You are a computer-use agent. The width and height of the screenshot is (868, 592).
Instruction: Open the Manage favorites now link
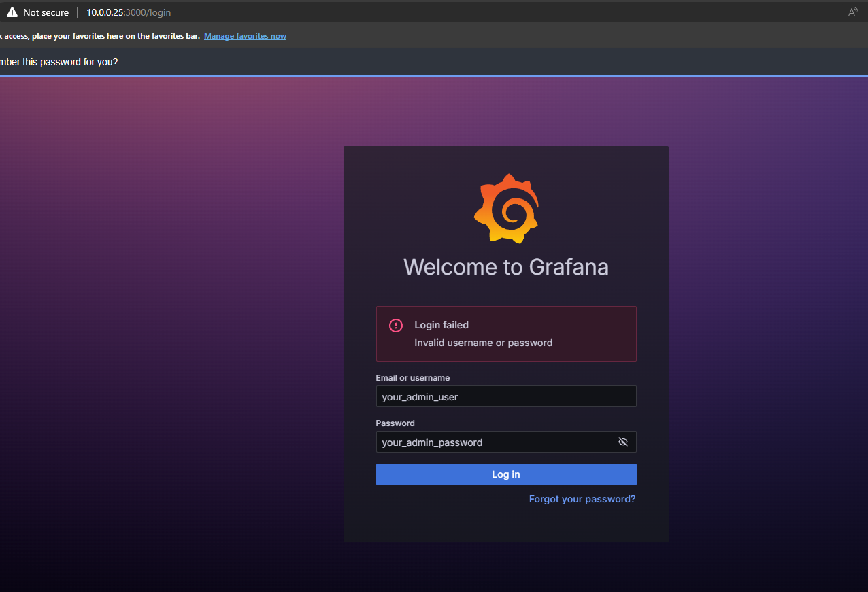[245, 36]
